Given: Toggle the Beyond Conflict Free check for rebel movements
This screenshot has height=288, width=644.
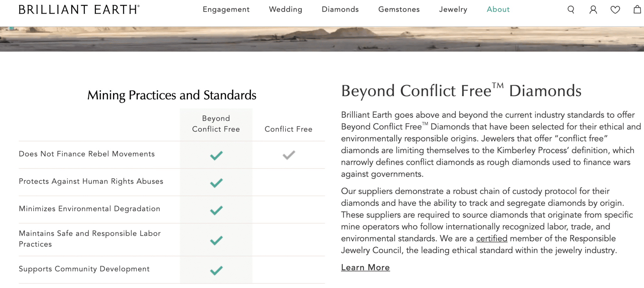Looking at the screenshot, I should point(215,155).
